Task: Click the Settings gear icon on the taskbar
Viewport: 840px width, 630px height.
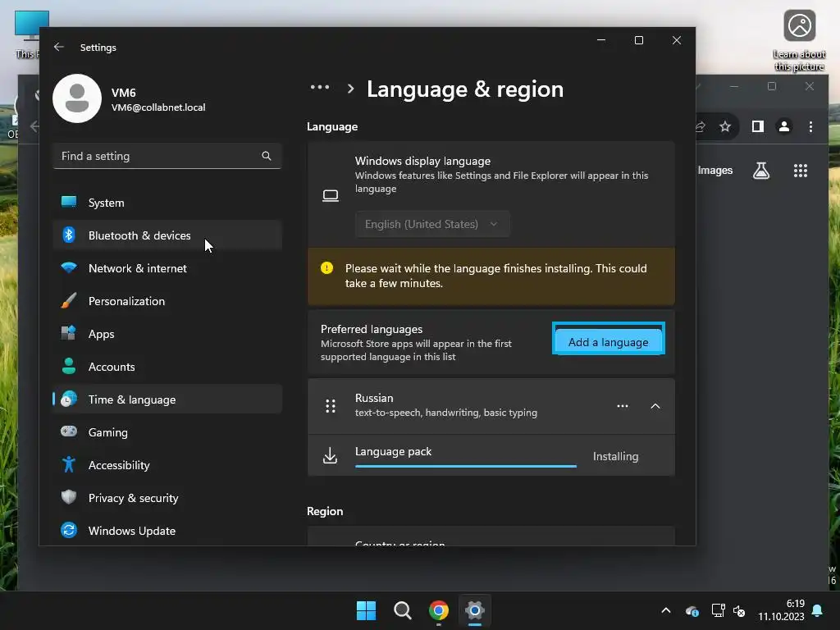Action: coord(475,610)
